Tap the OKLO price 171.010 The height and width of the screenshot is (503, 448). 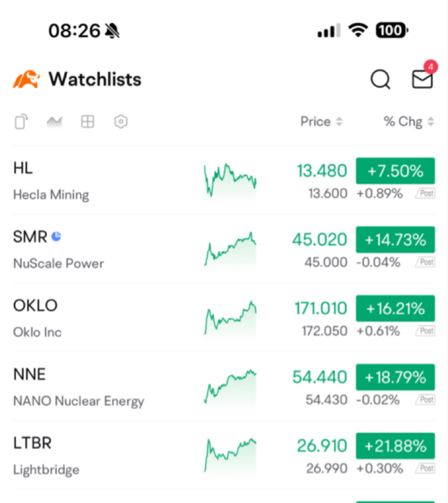click(321, 308)
